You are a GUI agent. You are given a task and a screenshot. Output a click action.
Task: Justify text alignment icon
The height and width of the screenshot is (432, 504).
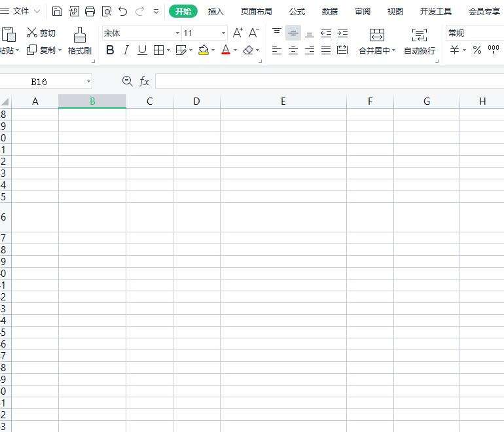pos(326,50)
